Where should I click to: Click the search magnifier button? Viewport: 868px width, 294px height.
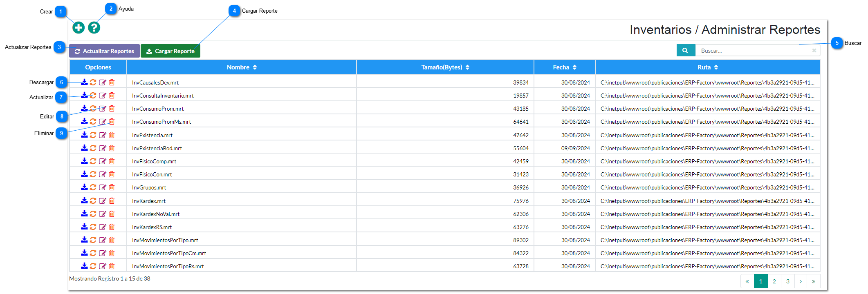(686, 51)
